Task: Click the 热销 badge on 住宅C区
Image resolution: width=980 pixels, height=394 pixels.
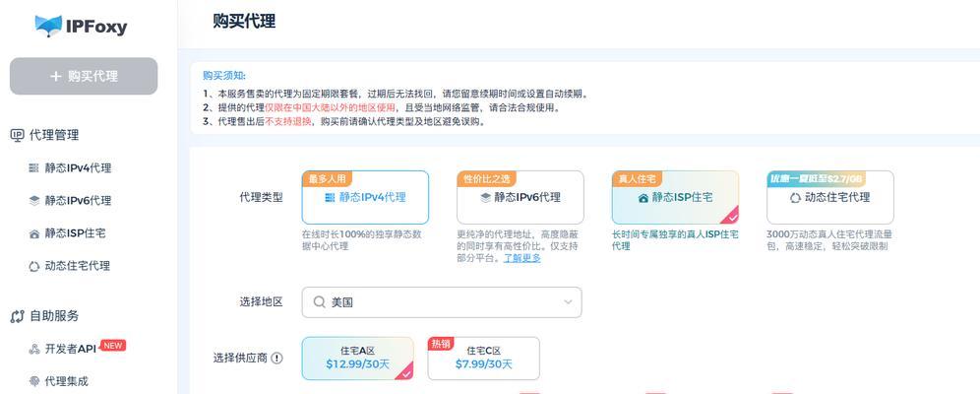Action: 440,344
